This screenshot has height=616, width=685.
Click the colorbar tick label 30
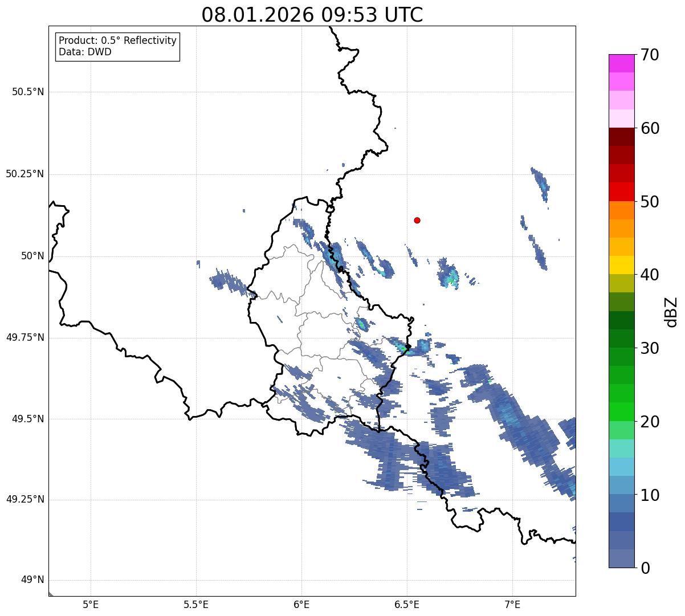tap(649, 348)
